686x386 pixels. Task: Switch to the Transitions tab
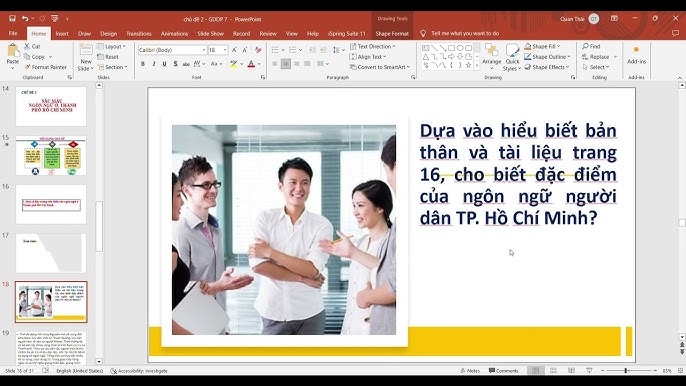(x=139, y=33)
